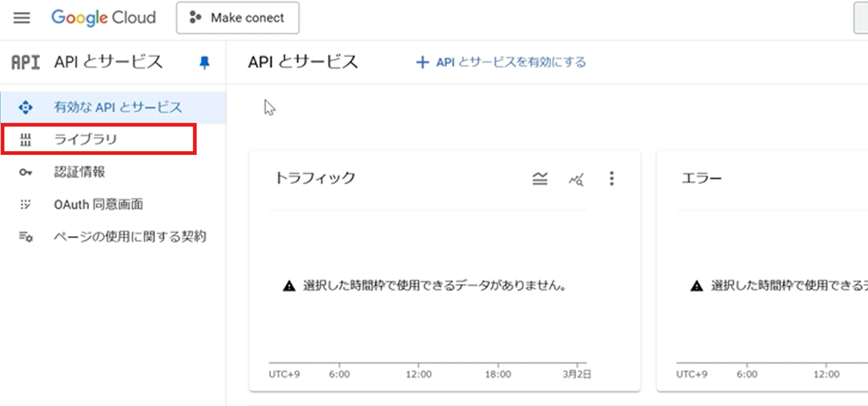
Task: Open ライブラリ from the sidebar
Action: 85,139
